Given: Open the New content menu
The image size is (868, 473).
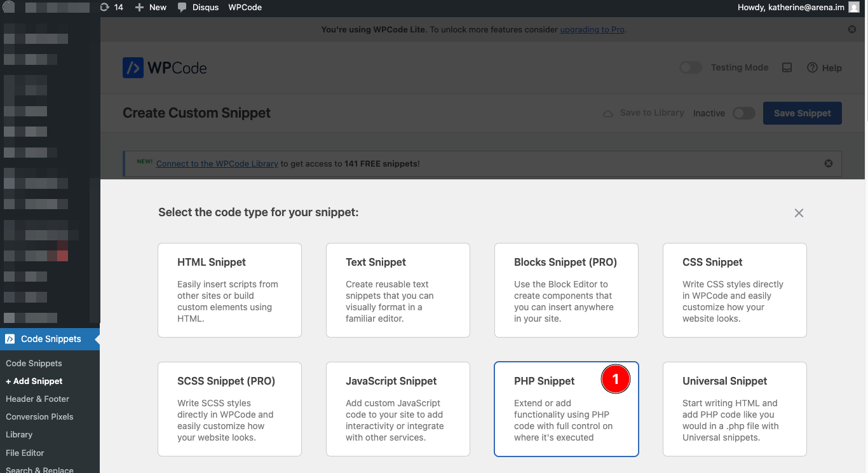Looking at the screenshot, I should click(151, 8).
